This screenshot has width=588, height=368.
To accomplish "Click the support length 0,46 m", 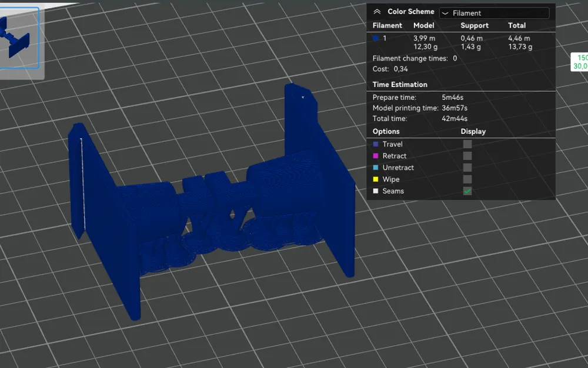I will point(472,38).
